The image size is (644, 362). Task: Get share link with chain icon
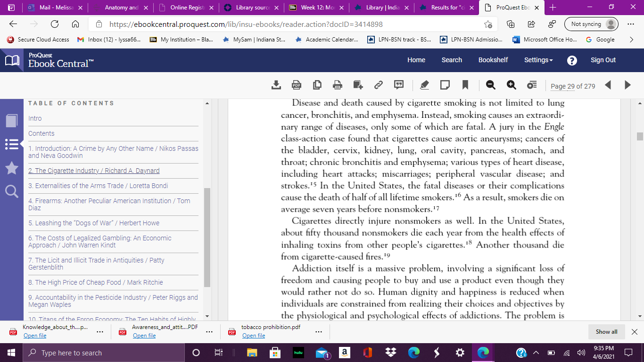[378, 85]
